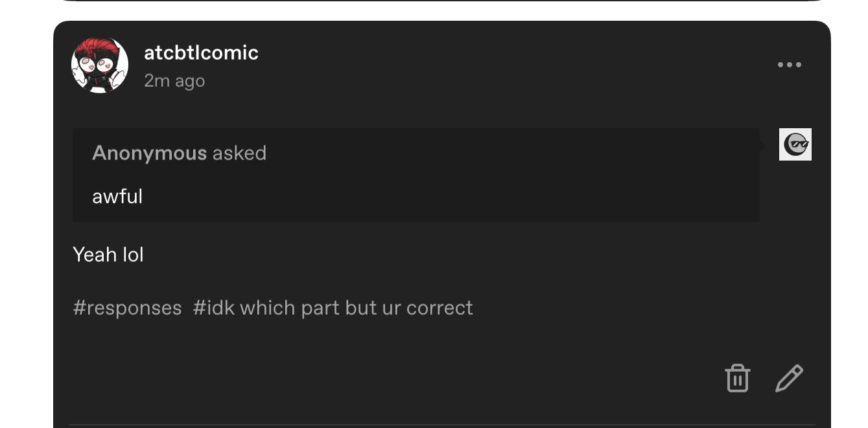Open the three-dot post options menu
Image resolution: width=868 pixels, height=428 pixels.
[x=789, y=65]
